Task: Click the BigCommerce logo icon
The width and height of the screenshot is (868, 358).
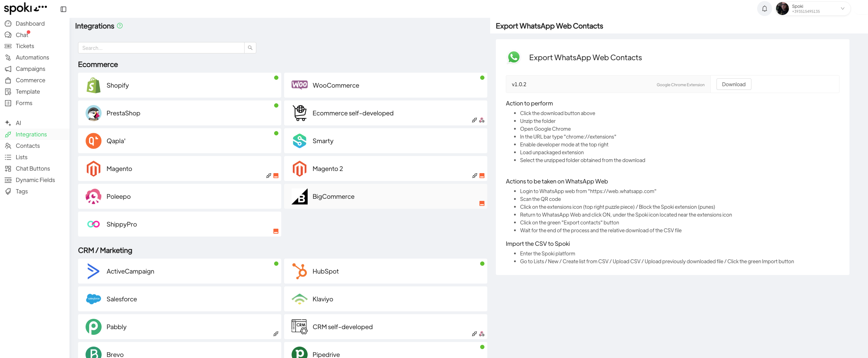Action: pos(299,197)
